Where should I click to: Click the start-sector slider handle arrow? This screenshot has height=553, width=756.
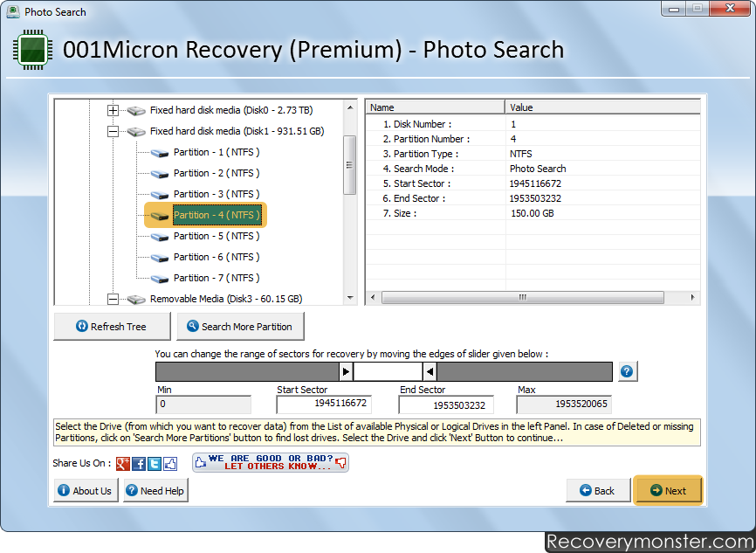coord(346,371)
